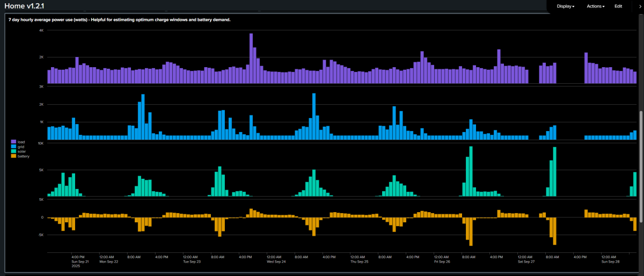
Task: Click the 'Sun Sep 28' x-axis date label
Action: pyautogui.click(x=611, y=262)
